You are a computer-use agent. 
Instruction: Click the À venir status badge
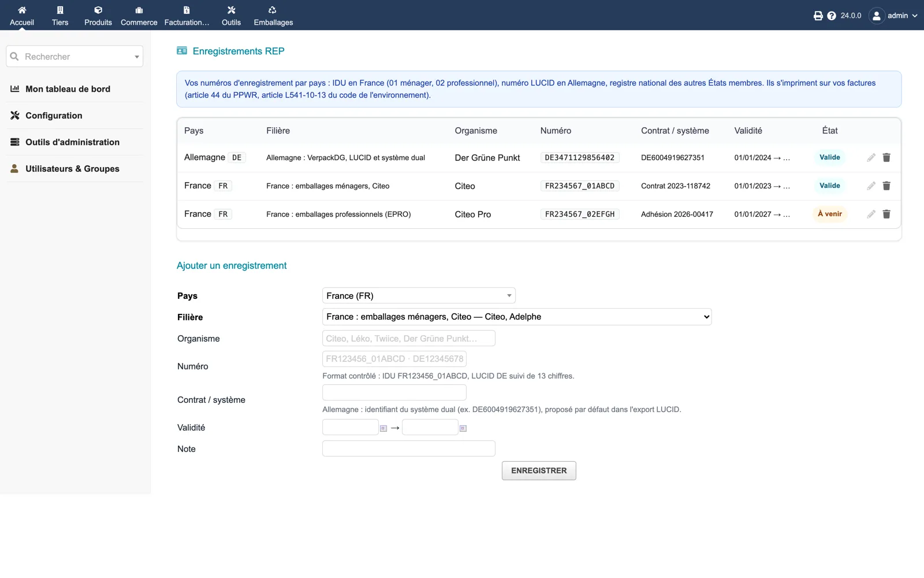click(x=830, y=214)
